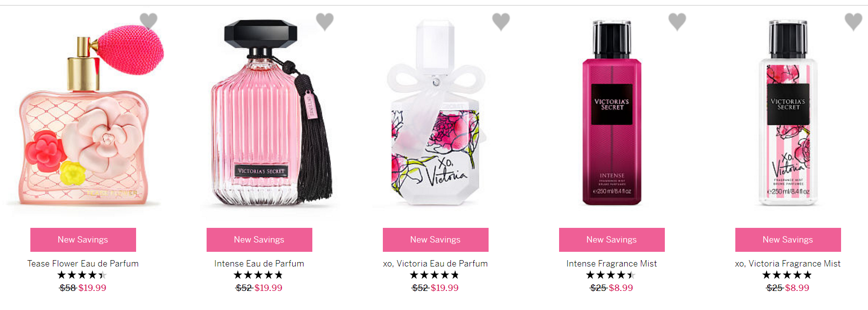Open Tease Flower Eau de Parfum title link

83,264
